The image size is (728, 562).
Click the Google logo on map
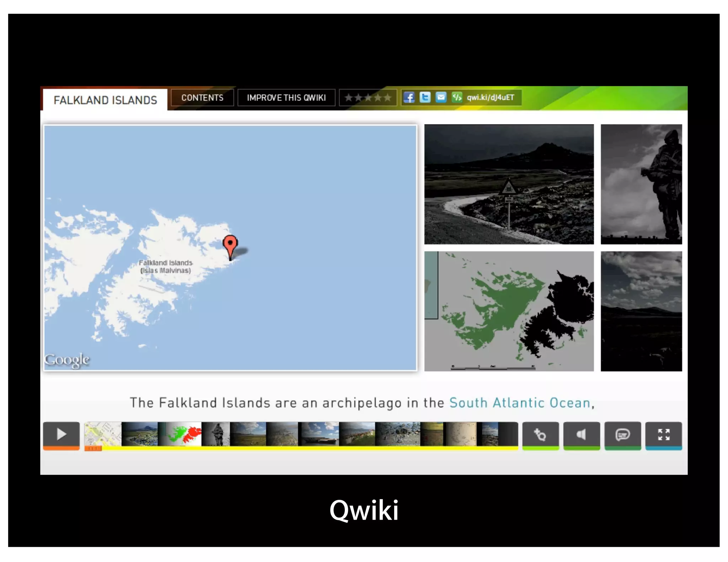click(x=67, y=360)
